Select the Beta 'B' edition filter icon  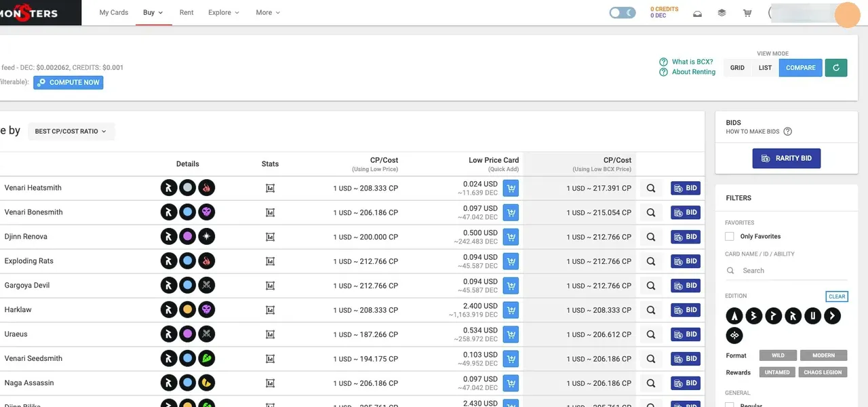click(754, 315)
